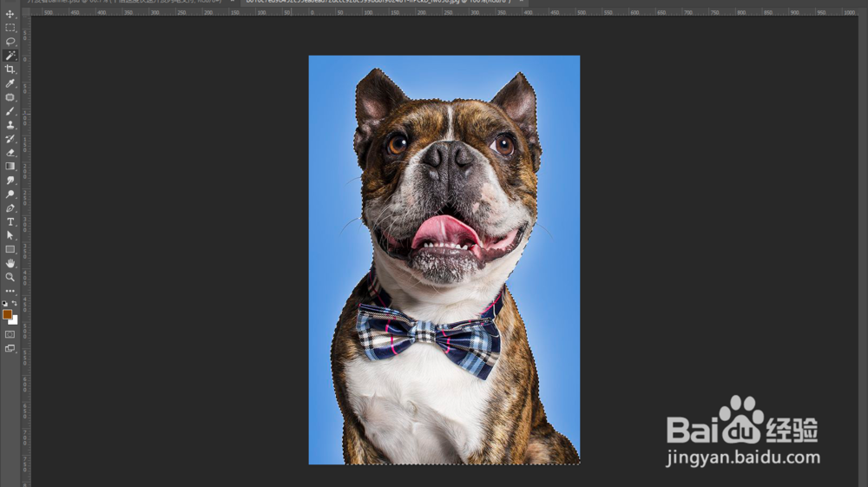Reset default foreground and background colors

[x=5, y=303]
